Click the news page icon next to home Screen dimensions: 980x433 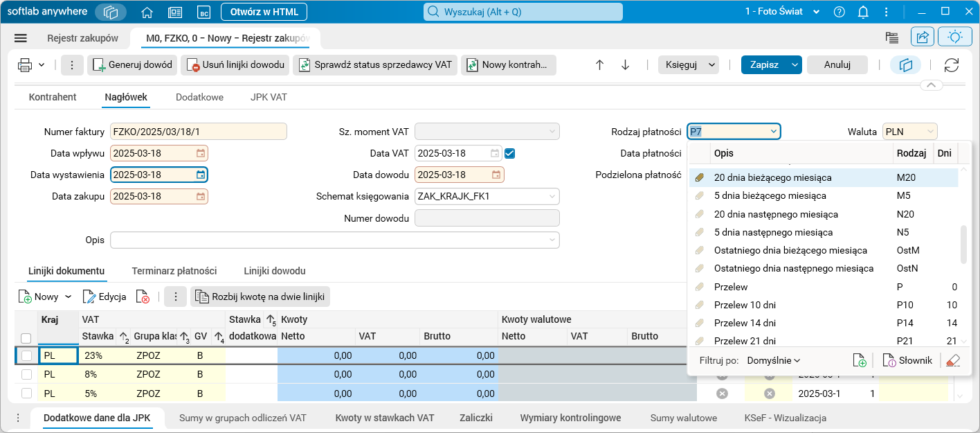[x=175, y=12]
